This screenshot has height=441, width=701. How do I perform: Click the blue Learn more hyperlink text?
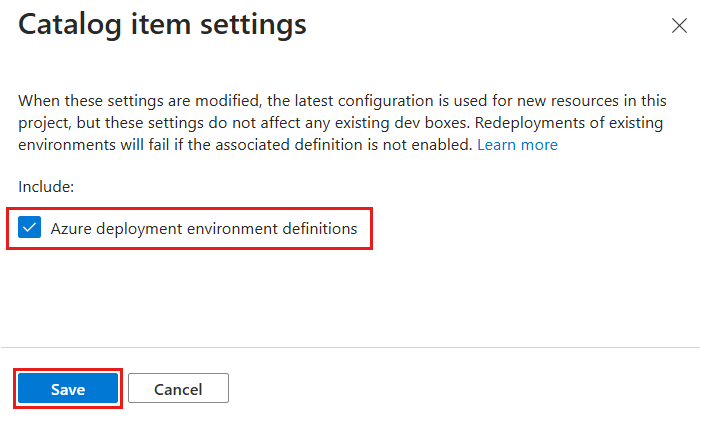[517, 145]
